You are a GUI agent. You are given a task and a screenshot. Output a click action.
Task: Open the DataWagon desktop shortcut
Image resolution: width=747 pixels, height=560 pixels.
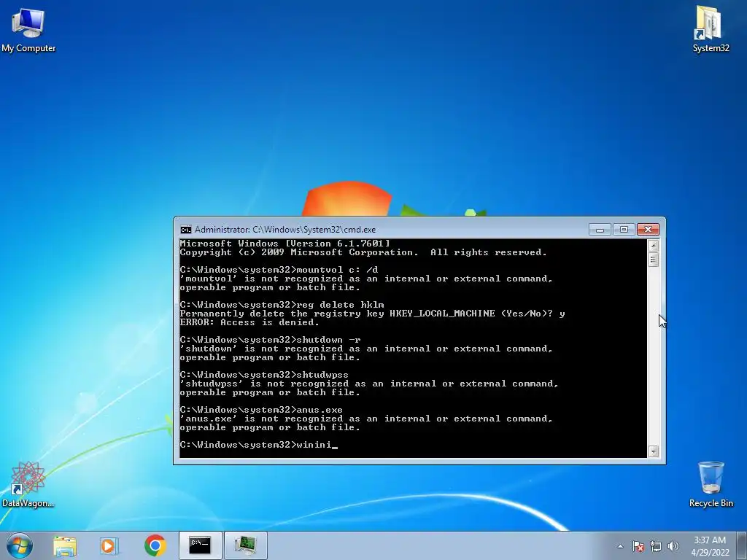(28, 484)
